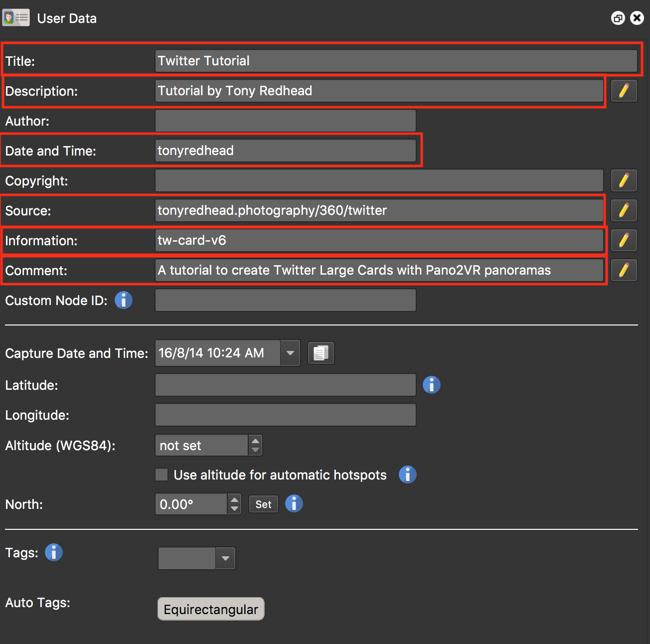This screenshot has width=650, height=644.
Task: Close the User Data panel
Action: (x=637, y=18)
